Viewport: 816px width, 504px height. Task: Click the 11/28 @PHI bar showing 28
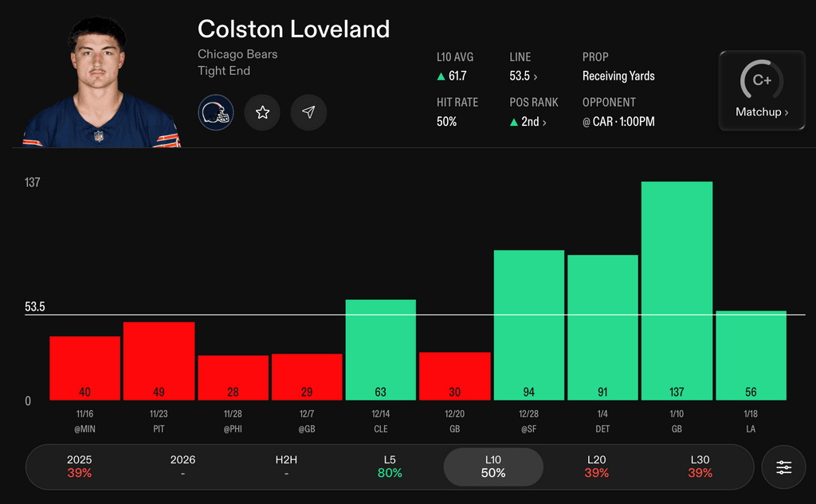[x=233, y=377]
